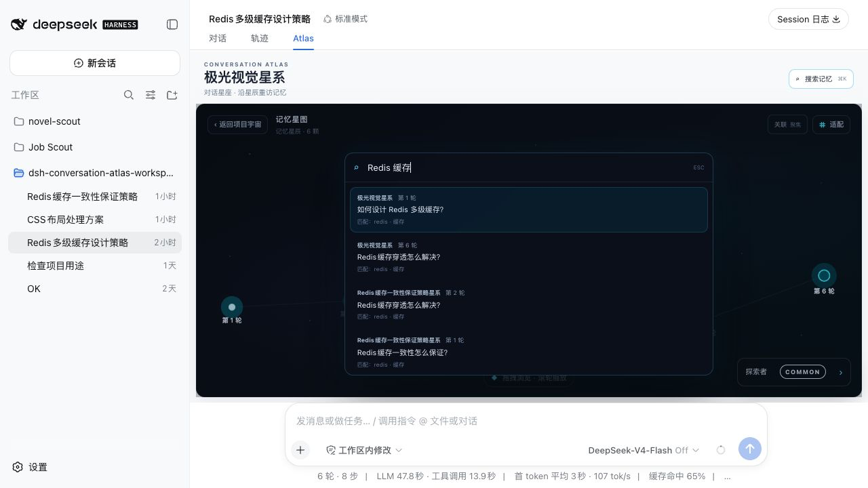Expand the Job Scout workspace
The height and width of the screenshot is (488, 868).
95,147
